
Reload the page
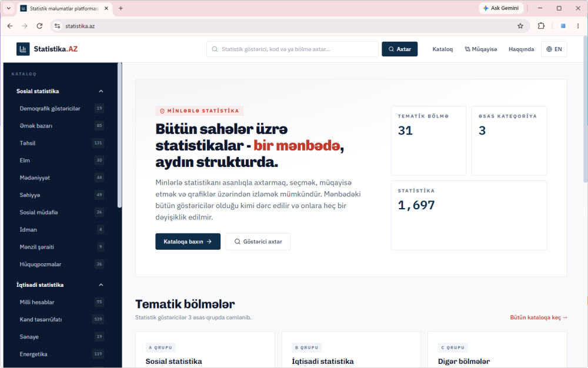pyautogui.click(x=39, y=26)
